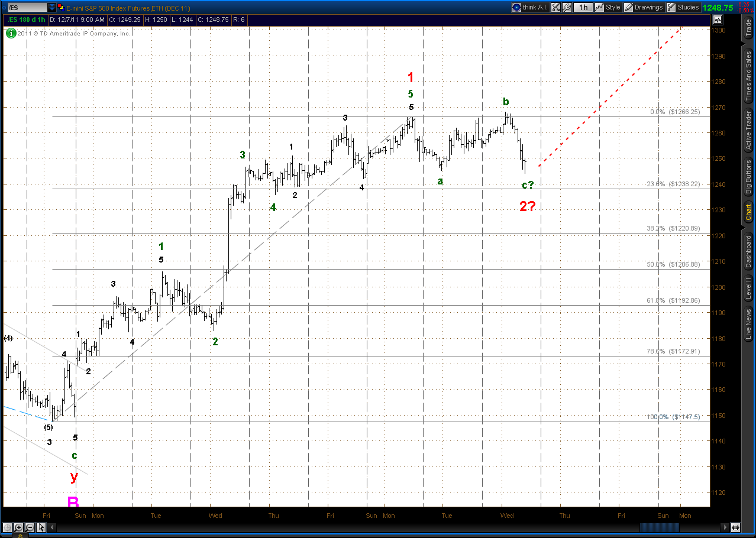Click the L: 1244 low value
756x538 pixels.
pos(182,20)
